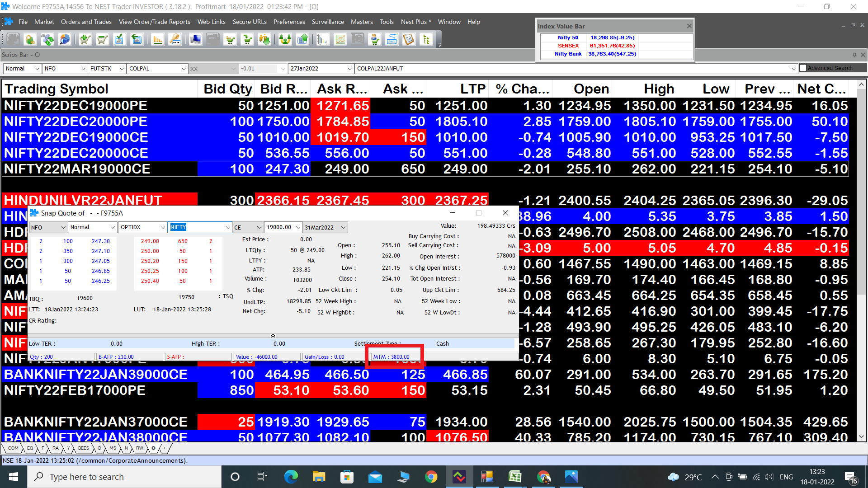Open buy order cart with green plus
This screenshot has width=868, height=488.
pyautogui.click(x=85, y=40)
